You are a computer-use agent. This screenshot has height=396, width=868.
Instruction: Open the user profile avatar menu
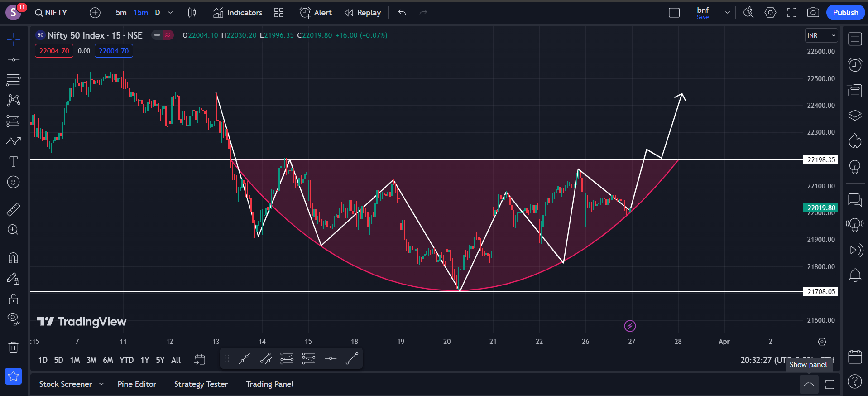pos(14,13)
